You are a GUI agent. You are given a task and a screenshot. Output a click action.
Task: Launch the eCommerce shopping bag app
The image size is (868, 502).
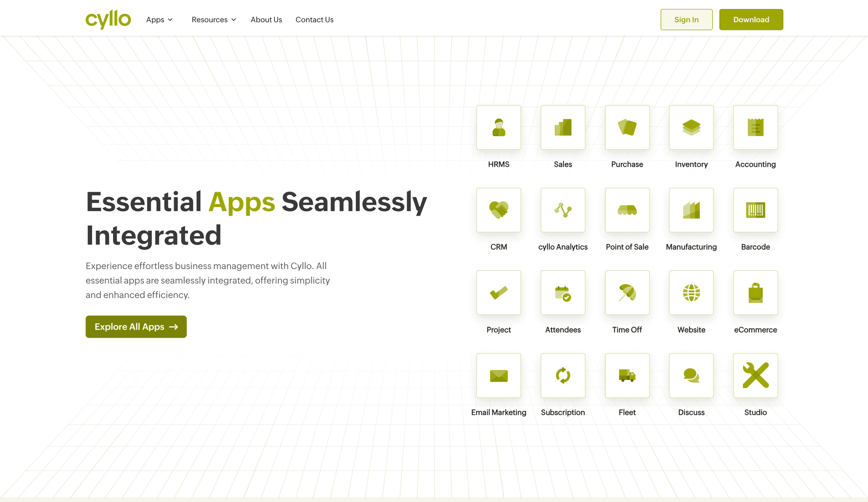click(755, 293)
